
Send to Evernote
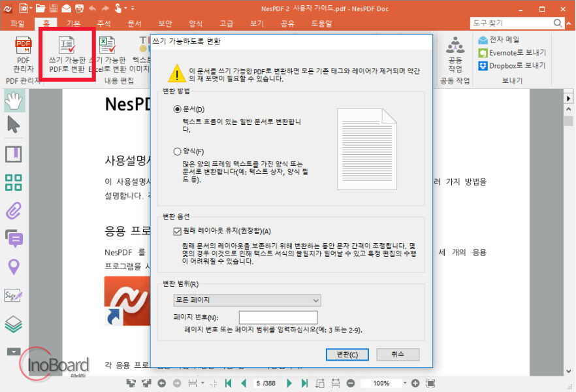pos(512,53)
